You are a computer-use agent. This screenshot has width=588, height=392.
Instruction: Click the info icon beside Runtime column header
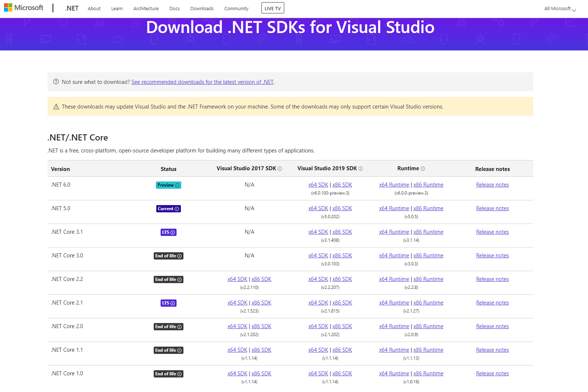point(423,168)
